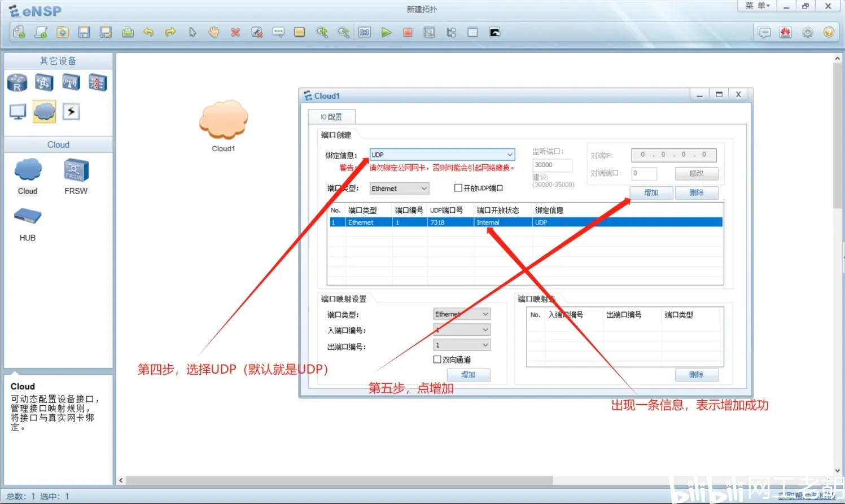The height and width of the screenshot is (504, 845).
Task: Open settings gear in the top toolbar
Action: coord(808,32)
